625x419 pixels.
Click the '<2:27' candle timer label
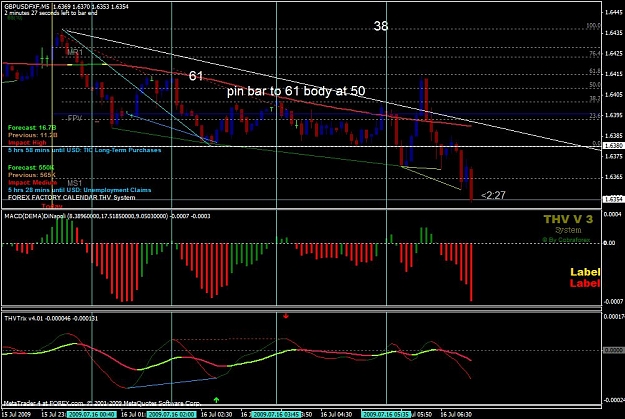tap(493, 195)
